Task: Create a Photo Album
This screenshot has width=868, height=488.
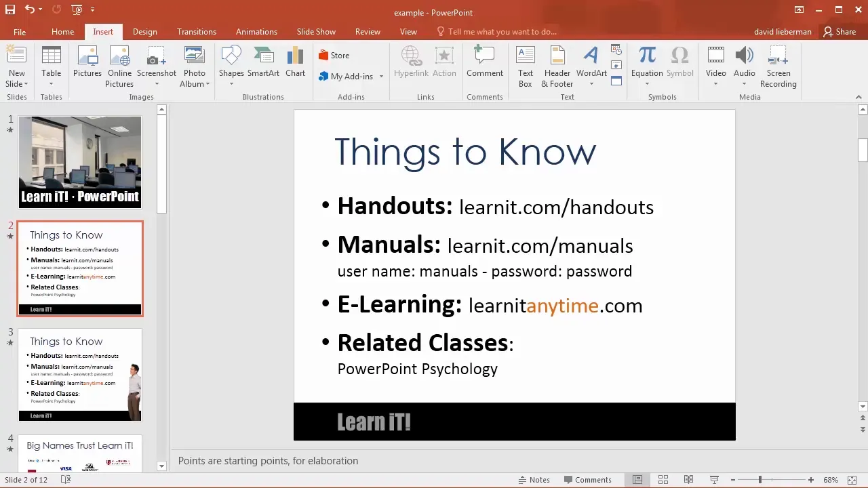Action: tap(194, 66)
